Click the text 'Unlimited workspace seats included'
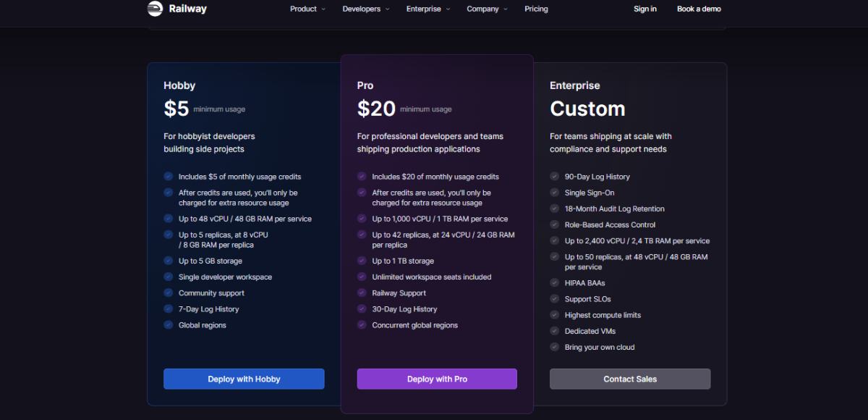 click(432, 277)
